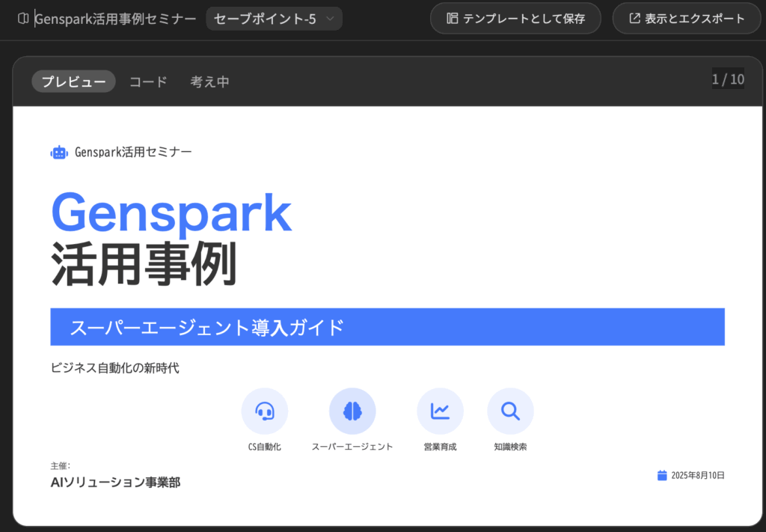
Task: Click 表示とエクスポート button
Action: pos(687,19)
